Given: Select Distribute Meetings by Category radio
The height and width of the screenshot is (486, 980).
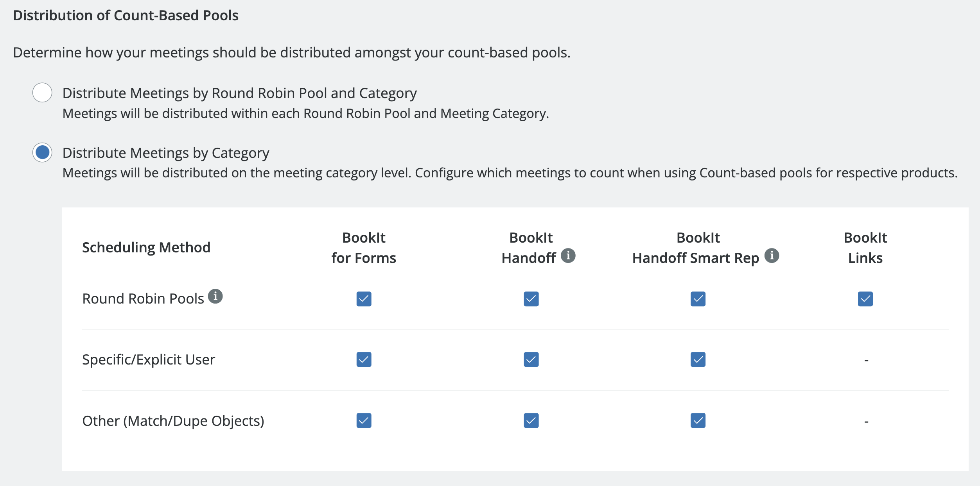Looking at the screenshot, I should pyautogui.click(x=42, y=152).
